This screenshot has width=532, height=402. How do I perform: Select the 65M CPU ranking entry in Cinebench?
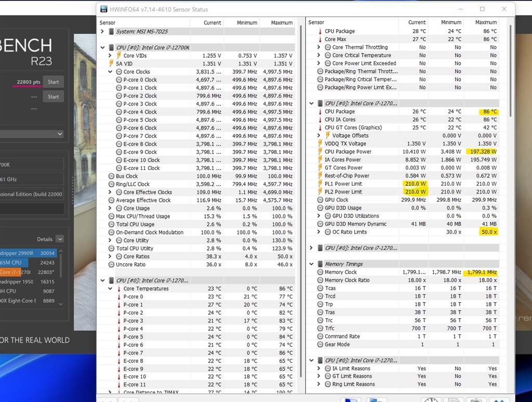[28, 263]
